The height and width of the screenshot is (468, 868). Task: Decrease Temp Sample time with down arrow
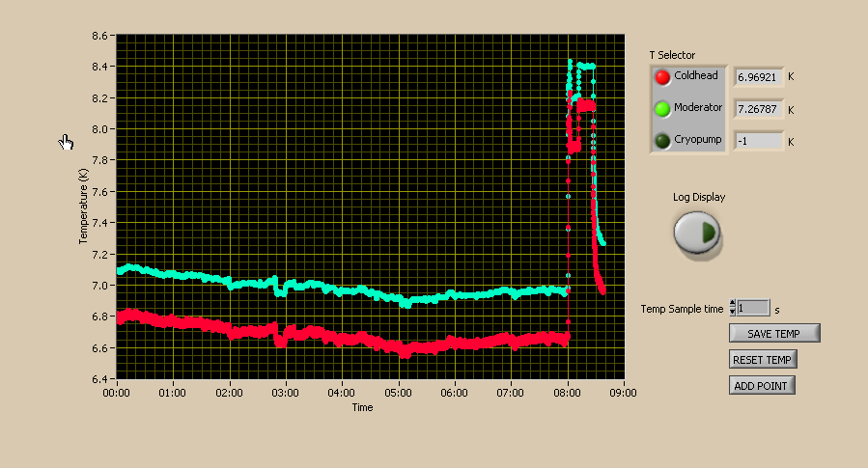click(733, 312)
